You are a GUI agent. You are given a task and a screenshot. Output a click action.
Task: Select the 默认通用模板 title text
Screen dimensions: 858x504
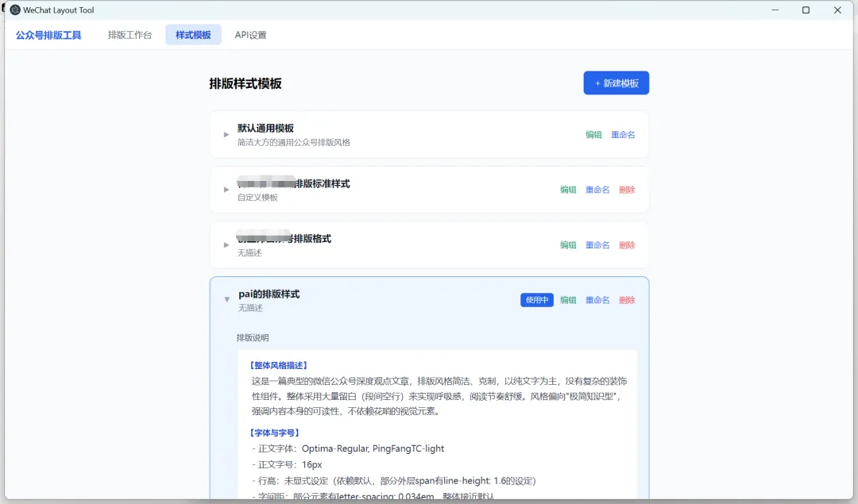[265, 129]
